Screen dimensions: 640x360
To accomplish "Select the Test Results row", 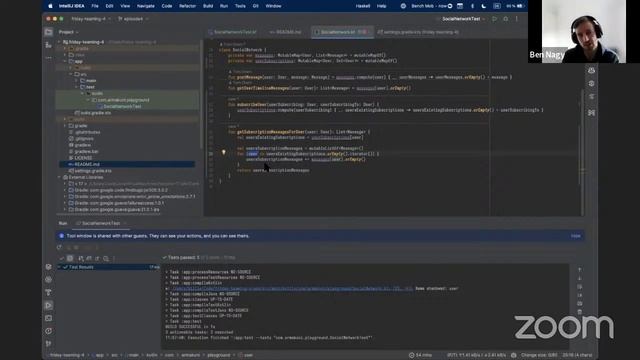I will [x=109, y=267].
